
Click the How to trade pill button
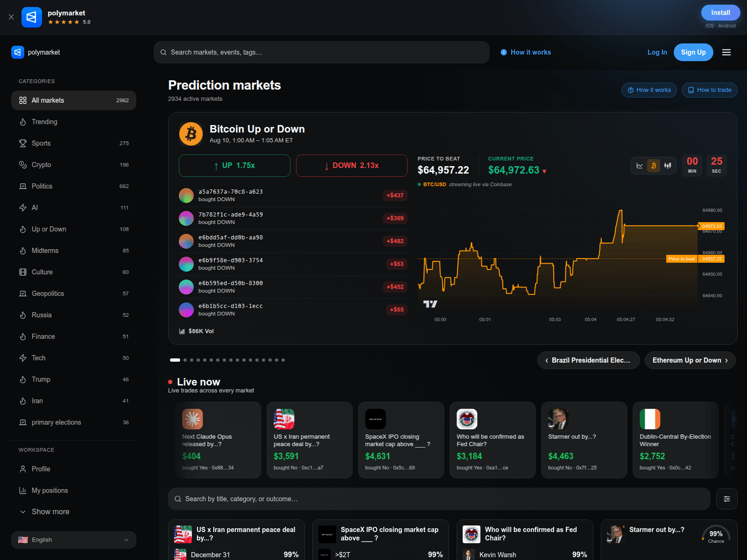[710, 90]
